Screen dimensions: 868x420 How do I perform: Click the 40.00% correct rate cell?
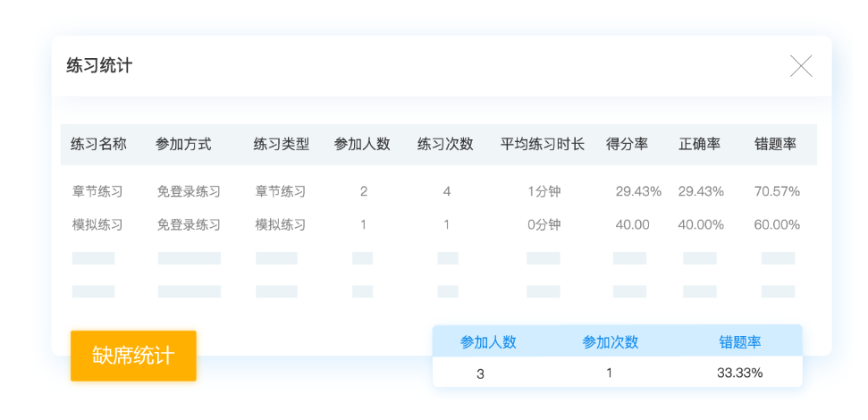pos(701,225)
